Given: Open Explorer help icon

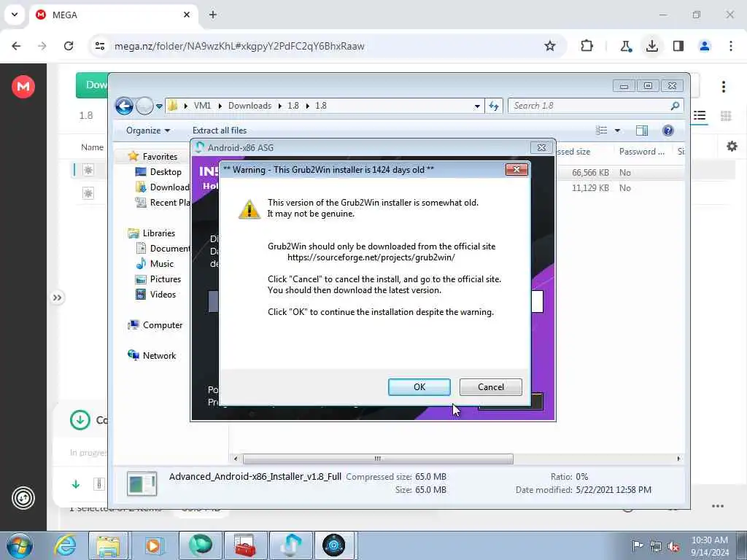Looking at the screenshot, I should pos(668,131).
